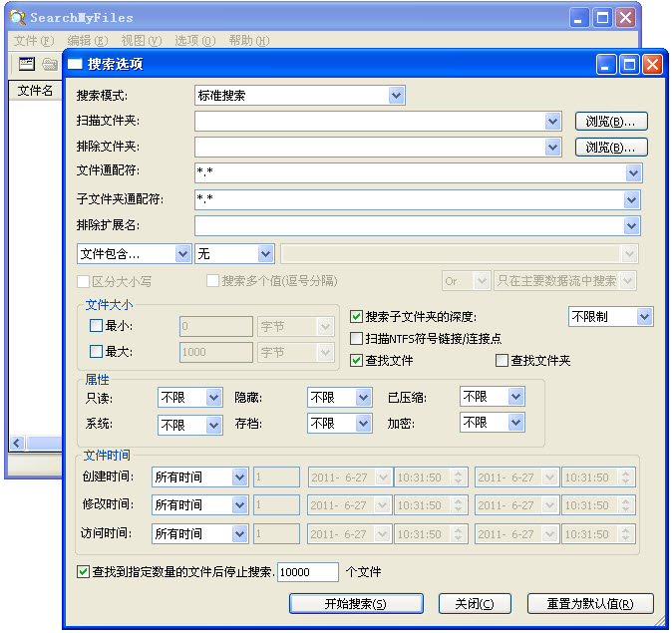
Task: Click the SearchMyFiles title bar app icon
Action: point(18,18)
